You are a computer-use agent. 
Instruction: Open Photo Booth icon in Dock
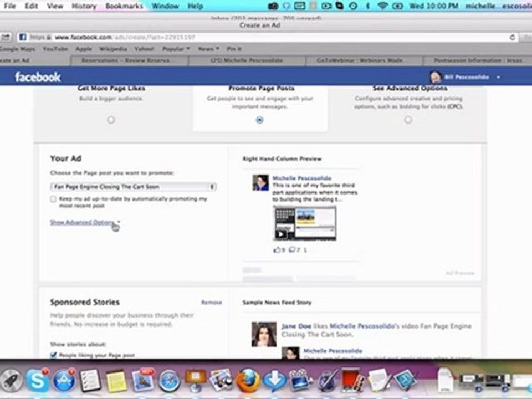coord(352,381)
